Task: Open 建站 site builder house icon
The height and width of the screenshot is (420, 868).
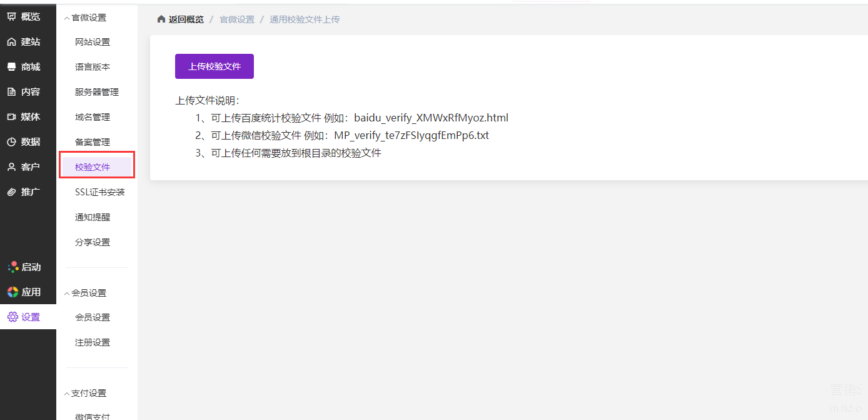Action: [11, 42]
